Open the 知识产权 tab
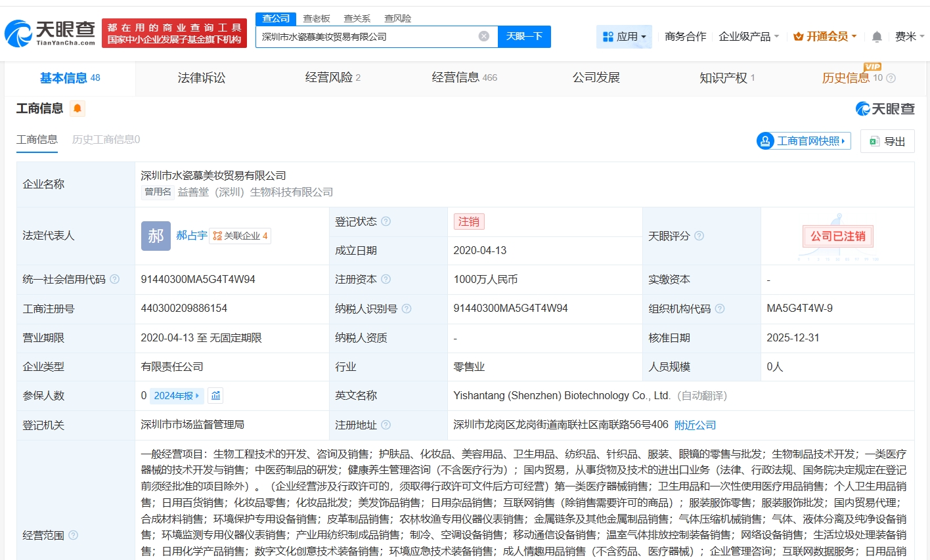 coord(726,78)
